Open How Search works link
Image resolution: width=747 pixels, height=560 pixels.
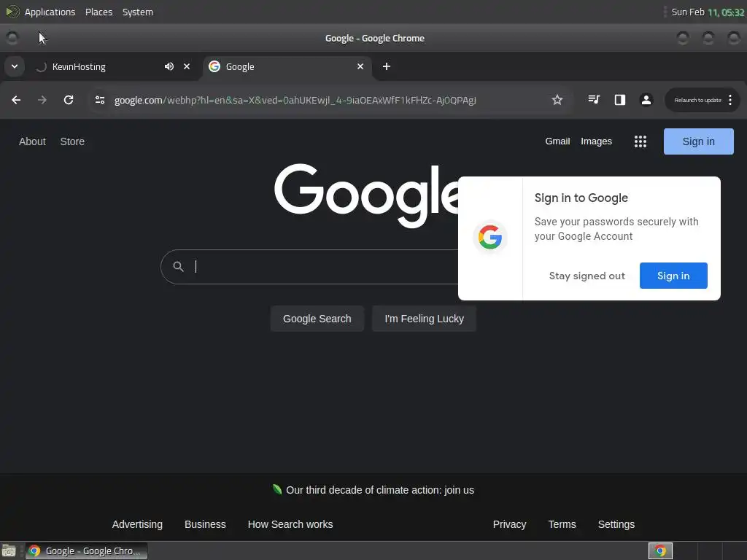pos(290,524)
